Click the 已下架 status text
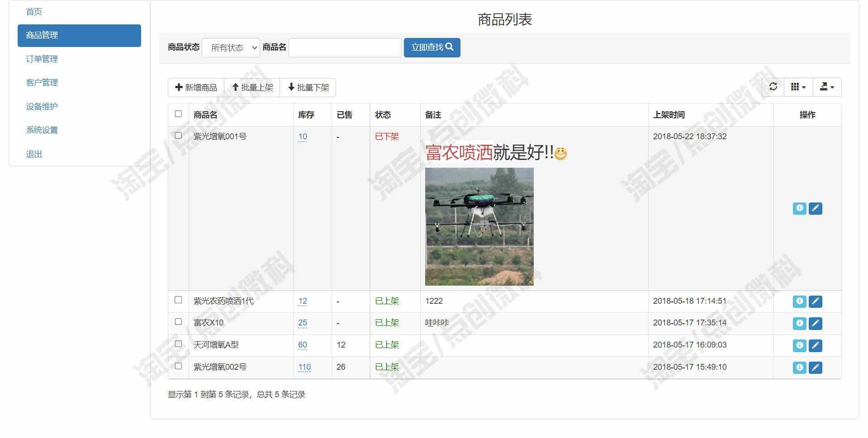This screenshot has width=868, height=438. pos(387,137)
